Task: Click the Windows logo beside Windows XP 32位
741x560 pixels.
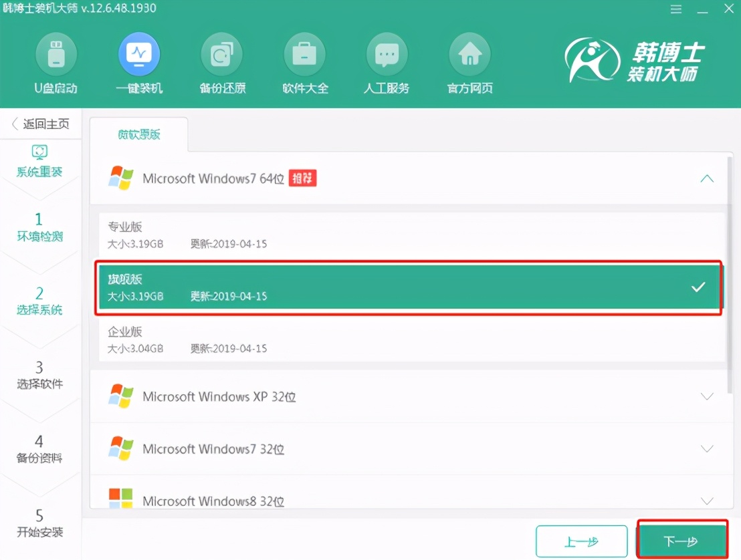Action: (x=121, y=396)
